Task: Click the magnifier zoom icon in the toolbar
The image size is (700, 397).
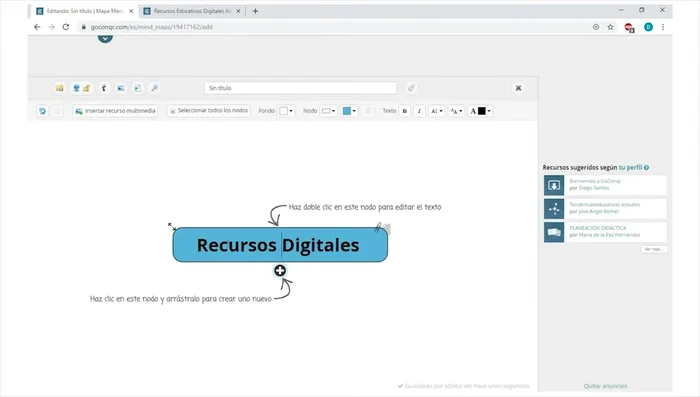Action: tap(154, 88)
